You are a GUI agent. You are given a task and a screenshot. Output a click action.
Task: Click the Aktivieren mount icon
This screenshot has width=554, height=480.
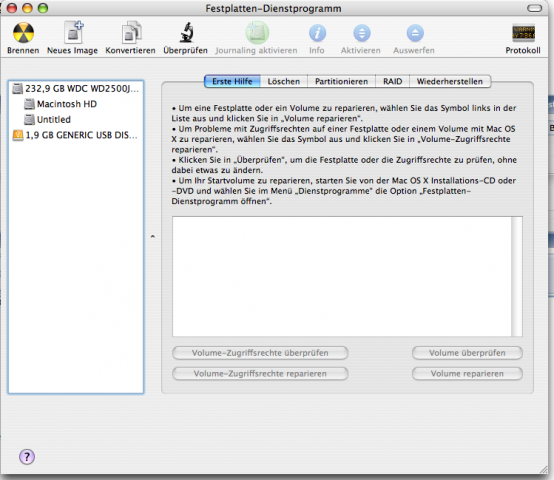pyautogui.click(x=362, y=33)
